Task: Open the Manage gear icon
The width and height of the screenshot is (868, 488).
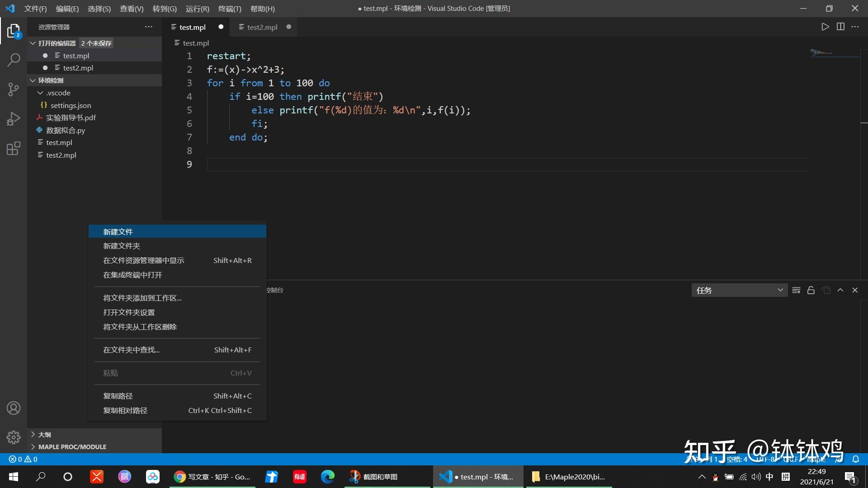Action: (14, 437)
